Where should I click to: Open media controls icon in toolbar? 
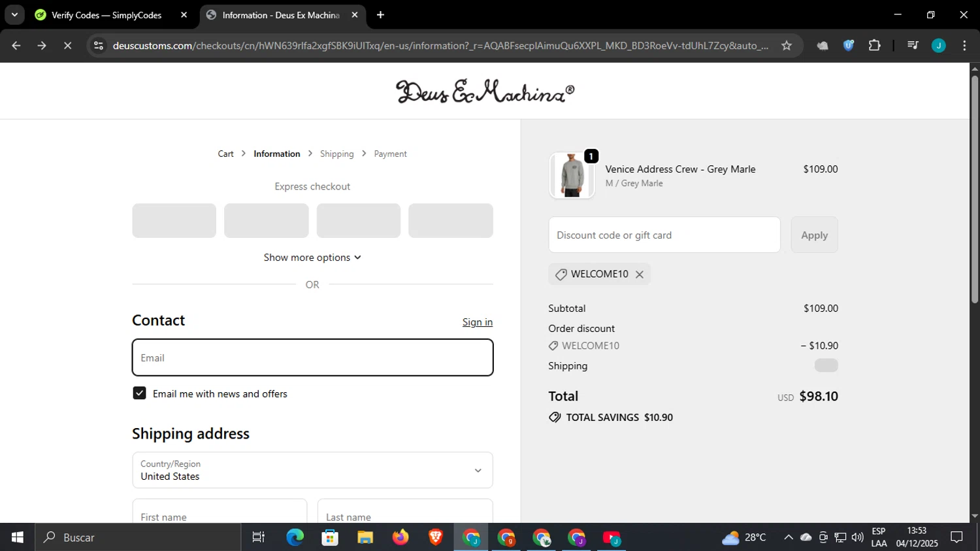pos(913,46)
